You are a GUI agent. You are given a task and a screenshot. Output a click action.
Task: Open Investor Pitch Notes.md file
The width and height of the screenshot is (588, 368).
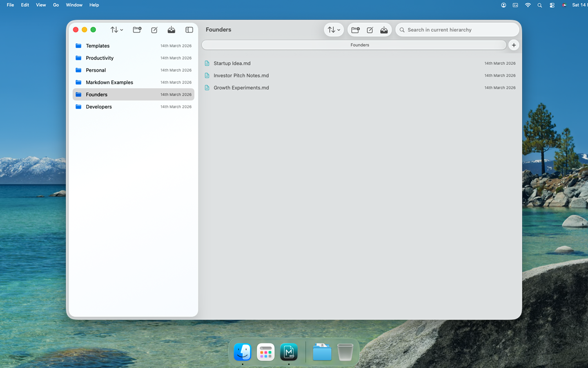360,76
